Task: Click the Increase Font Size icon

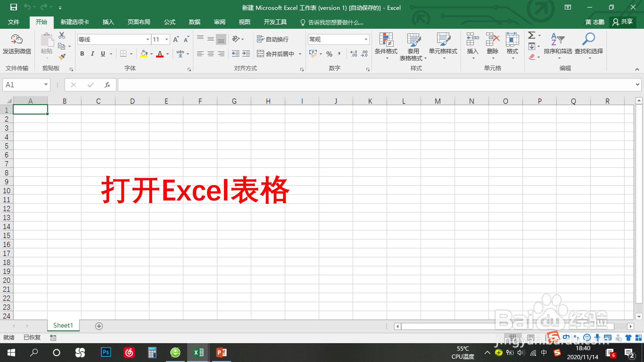Action: [176, 39]
